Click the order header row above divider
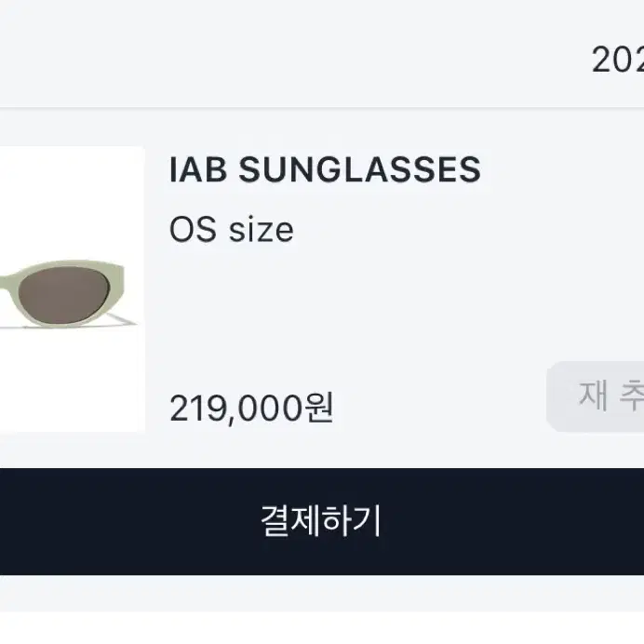The image size is (644, 644). click(x=322, y=53)
